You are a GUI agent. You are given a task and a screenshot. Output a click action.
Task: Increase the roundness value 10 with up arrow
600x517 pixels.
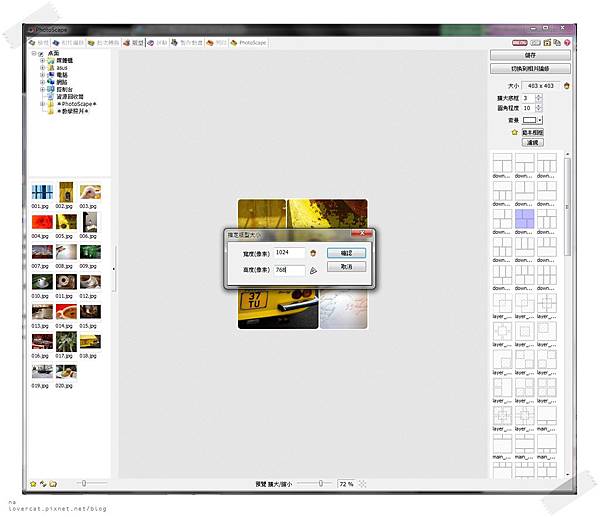click(539, 106)
